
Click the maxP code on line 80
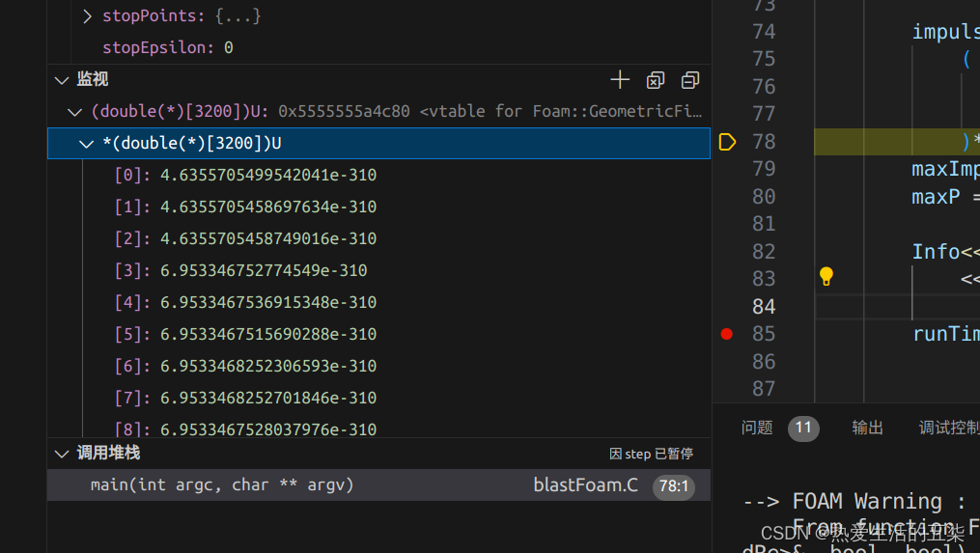tap(936, 197)
